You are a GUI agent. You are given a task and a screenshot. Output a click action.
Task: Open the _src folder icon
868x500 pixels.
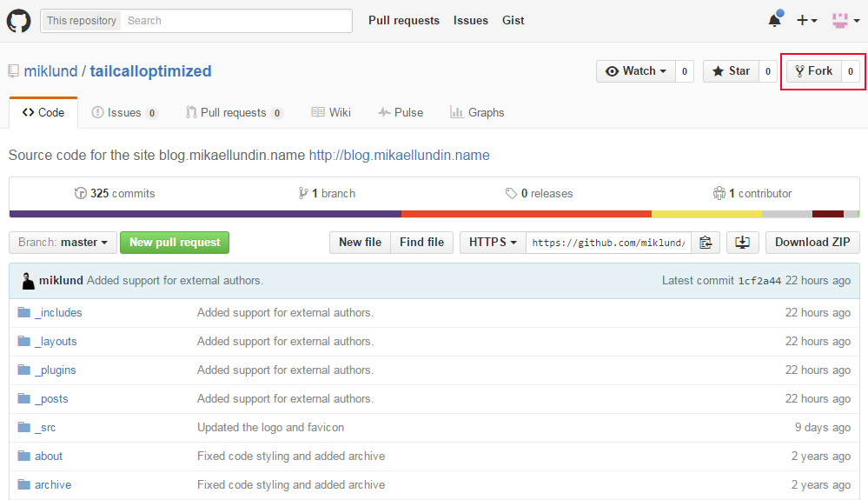pos(23,428)
